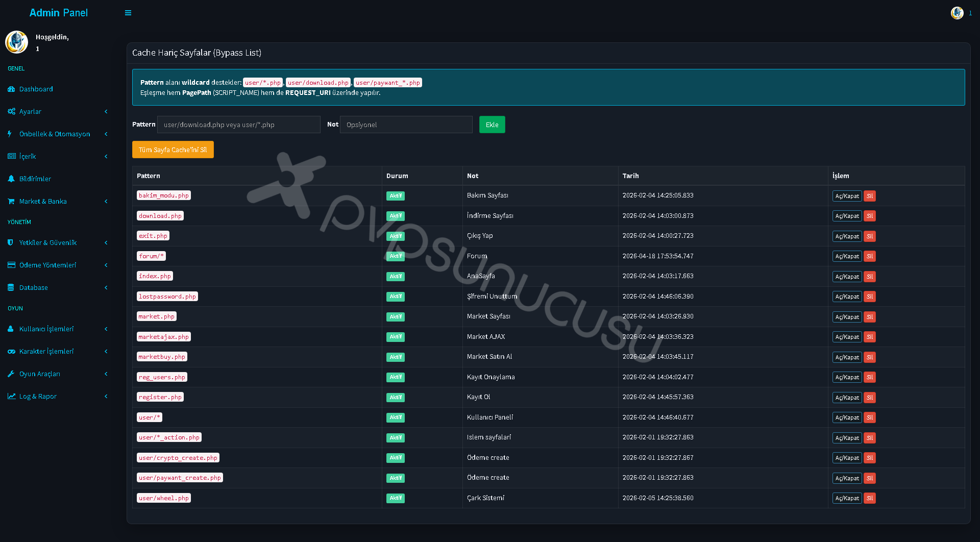Click the profile avatar beside Hoşgeldin

click(x=16, y=42)
